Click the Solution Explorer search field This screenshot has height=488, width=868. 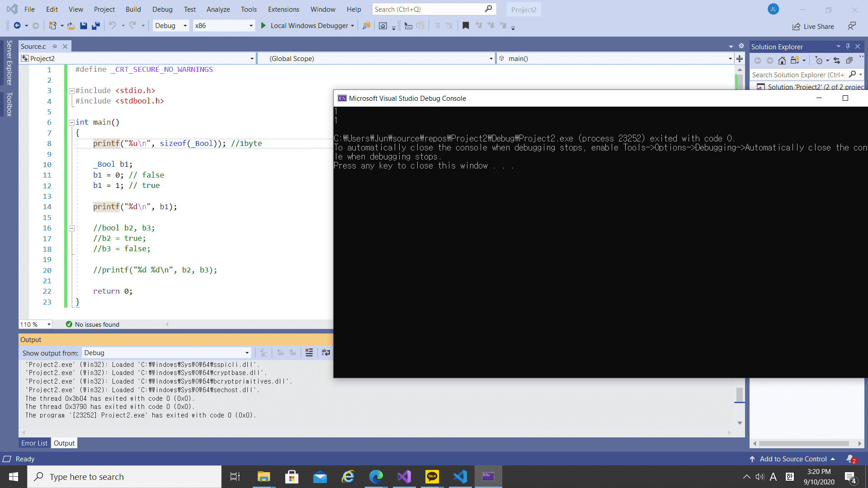click(x=798, y=75)
